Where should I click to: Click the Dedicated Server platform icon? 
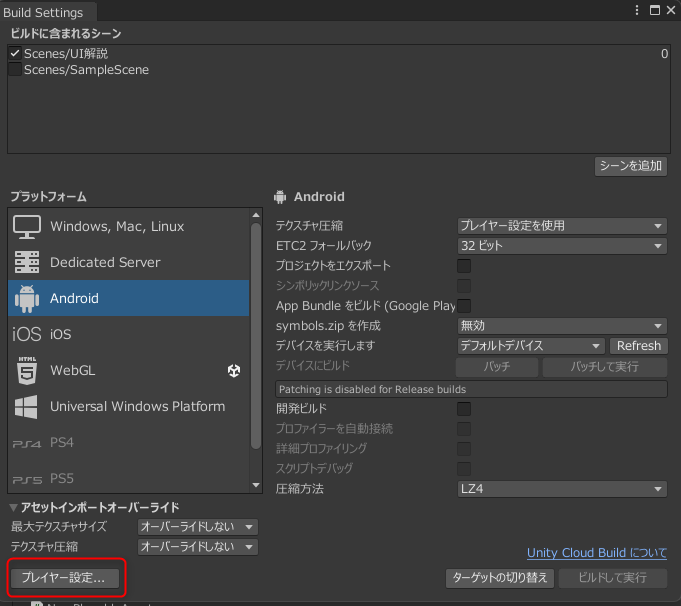(x=27, y=262)
